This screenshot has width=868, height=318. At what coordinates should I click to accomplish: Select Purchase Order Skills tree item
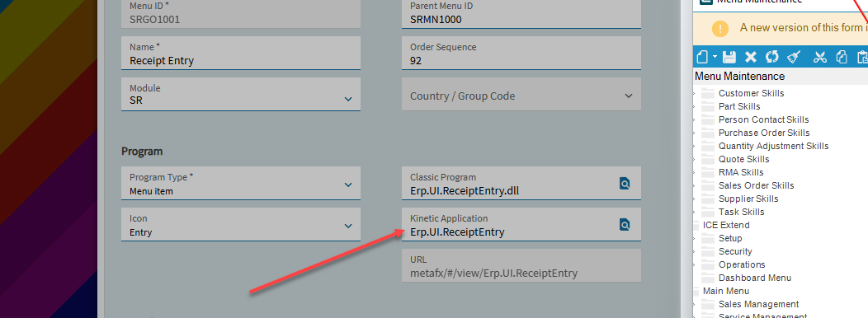[x=764, y=133]
